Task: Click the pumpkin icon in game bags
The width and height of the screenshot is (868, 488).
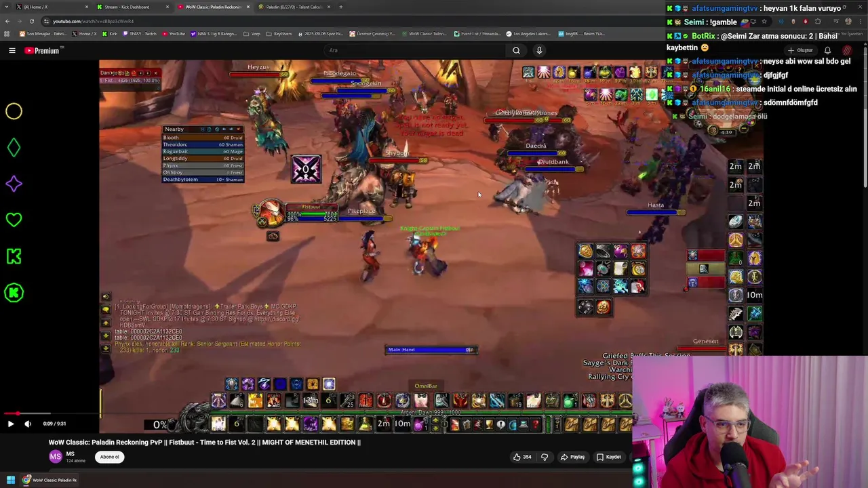Action: [x=603, y=307]
